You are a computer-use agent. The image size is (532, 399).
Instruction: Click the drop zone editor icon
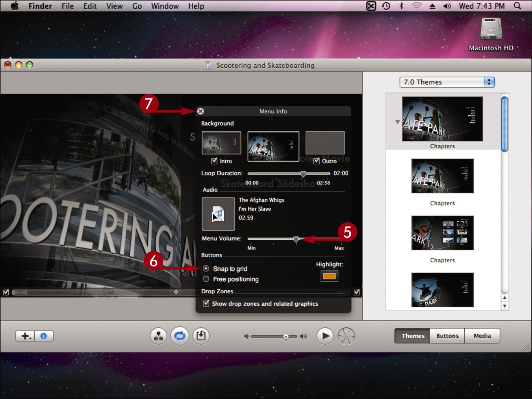click(201, 336)
